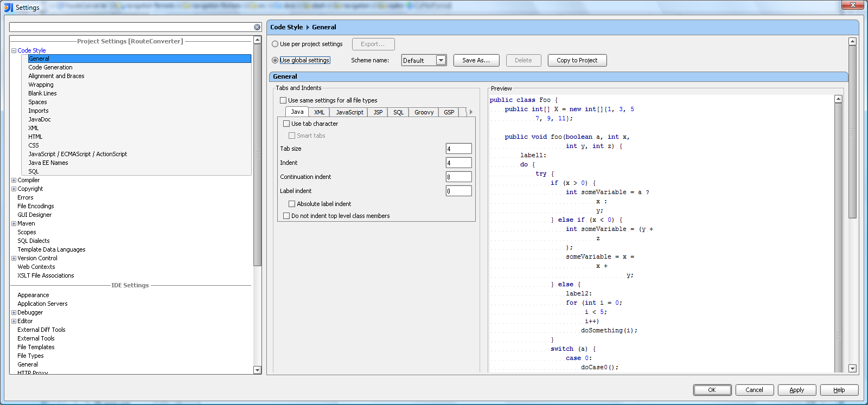Select Use per project settings radio

tap(275, 44)
